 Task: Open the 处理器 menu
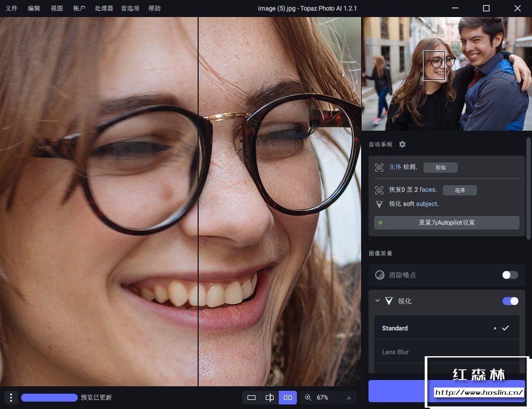coord(103,8)
